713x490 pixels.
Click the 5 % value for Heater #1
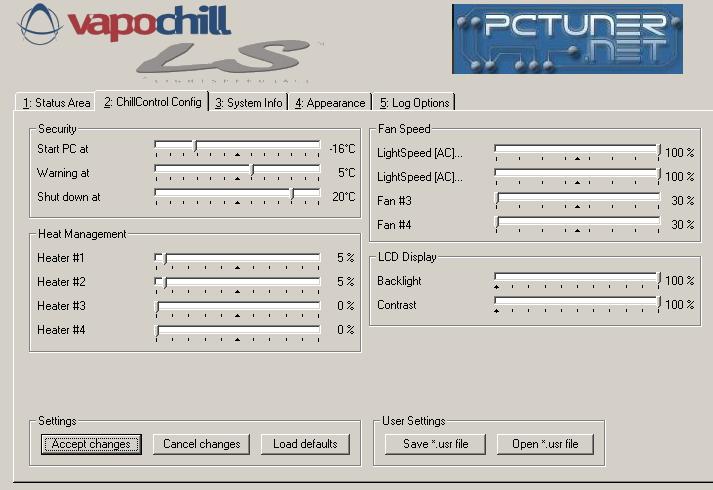[x=346, y=258]
